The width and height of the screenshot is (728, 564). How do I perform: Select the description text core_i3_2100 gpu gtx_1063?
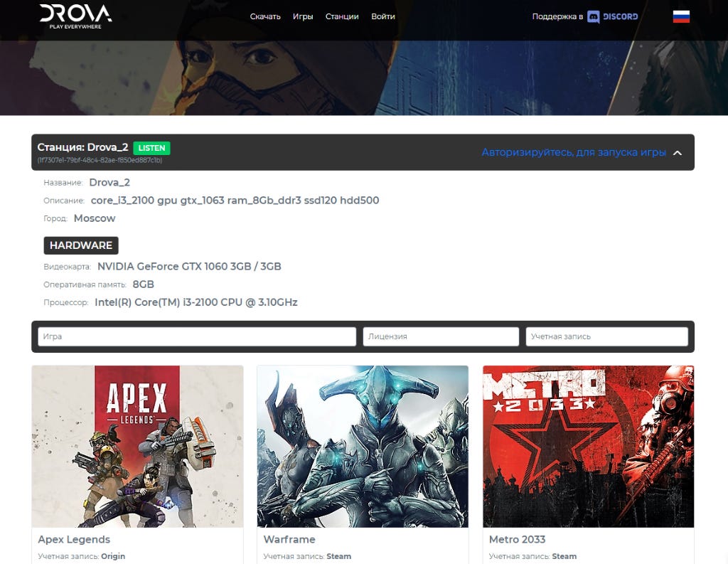(x=235, y=201)
